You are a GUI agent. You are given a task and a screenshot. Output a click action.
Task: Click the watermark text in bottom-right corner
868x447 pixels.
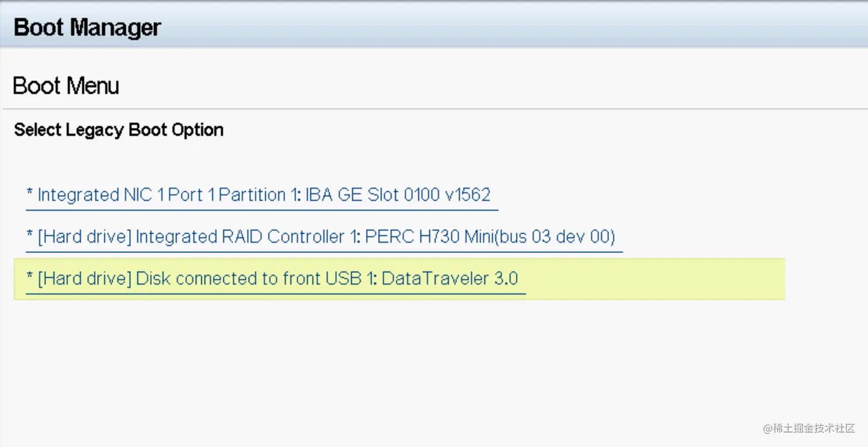point(808,428)
